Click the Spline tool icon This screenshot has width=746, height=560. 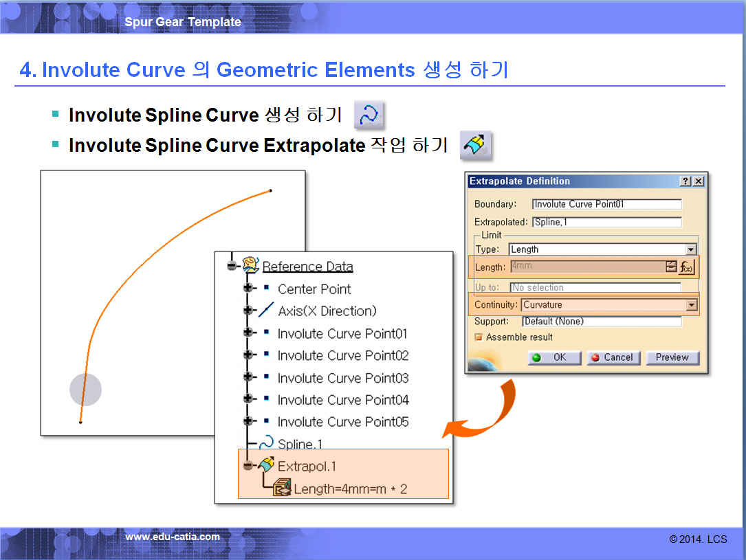click(369, 115)
